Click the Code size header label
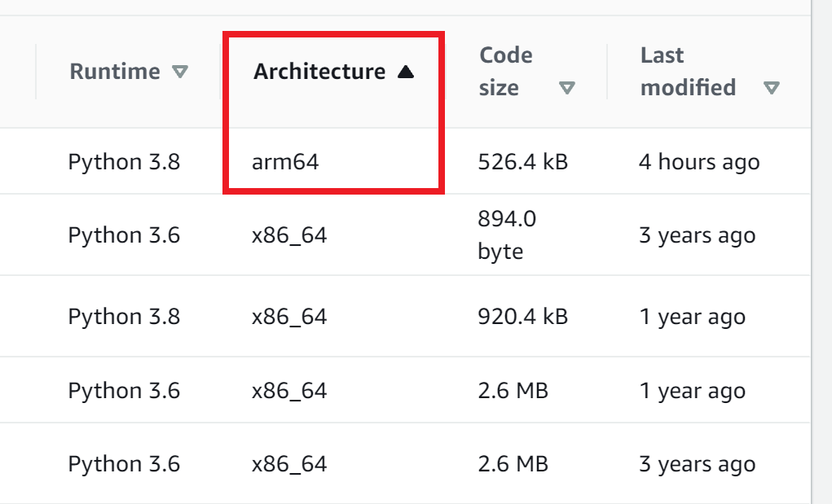 coord(506,72)
